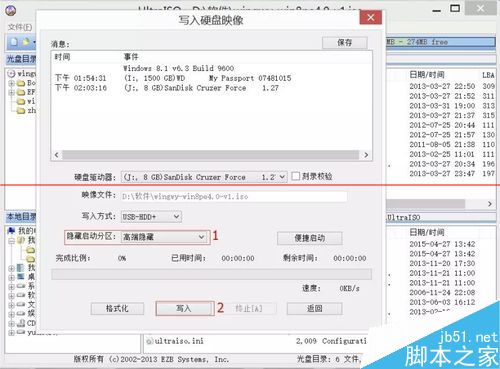This screenshot has width=500, height=369.
Task: Click the UltraISO application icon in title bar
Action: click(11, 10)
